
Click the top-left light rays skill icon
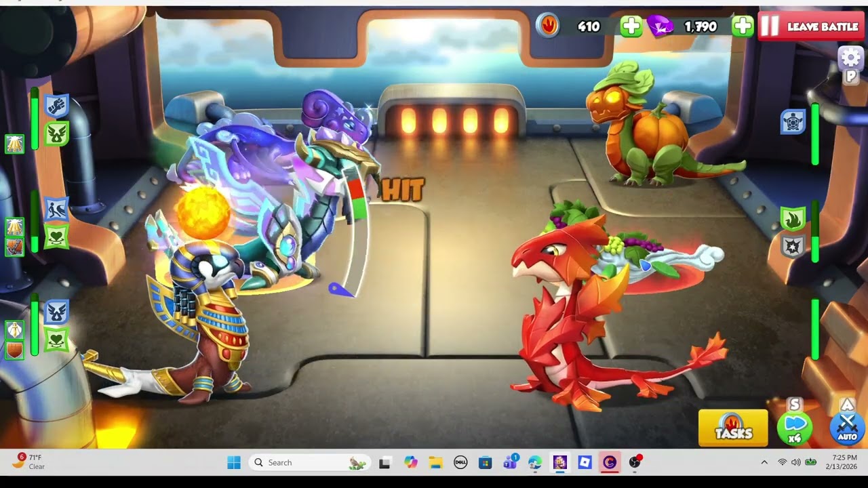pos(15,144)
